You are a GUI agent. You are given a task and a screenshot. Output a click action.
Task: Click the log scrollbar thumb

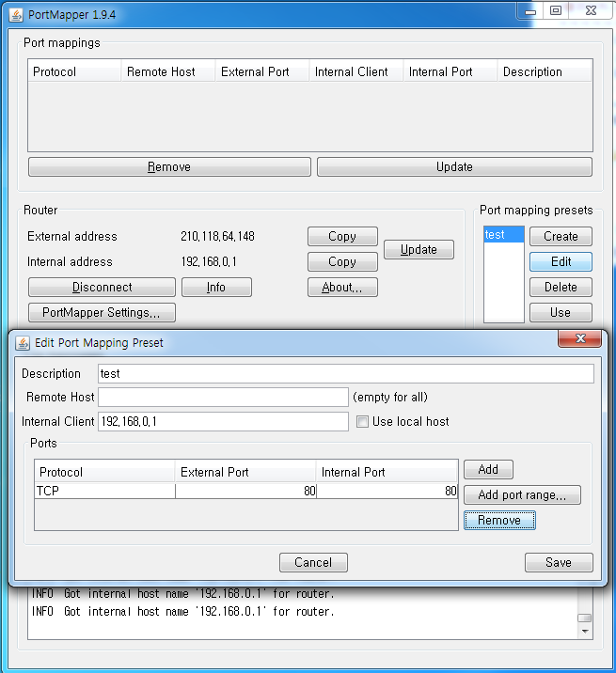(x=585, y=618)
